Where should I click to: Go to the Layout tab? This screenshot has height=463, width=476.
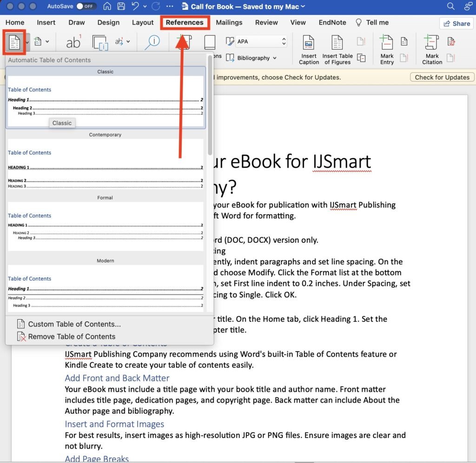coord(143,22)
